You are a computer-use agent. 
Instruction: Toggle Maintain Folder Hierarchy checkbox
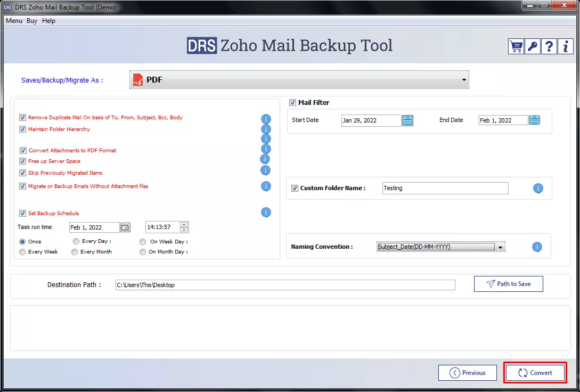[x=22, y=129]
